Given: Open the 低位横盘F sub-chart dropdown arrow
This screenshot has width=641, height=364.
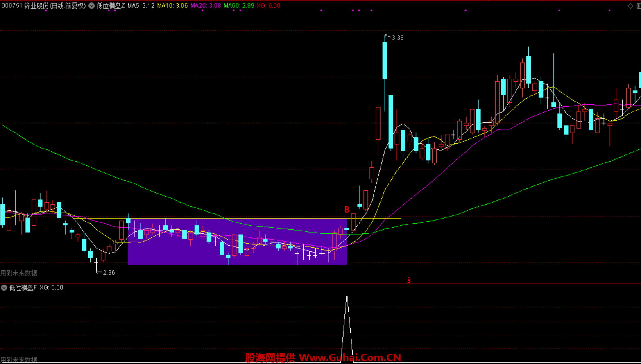Looking at the screenshot, I should click(x=4, y=288).
